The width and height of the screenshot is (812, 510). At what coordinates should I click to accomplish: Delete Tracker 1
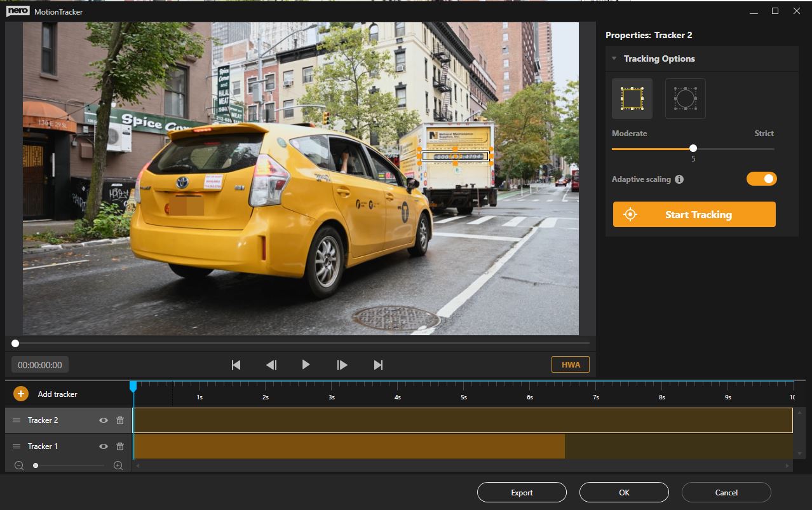[120, 446]
